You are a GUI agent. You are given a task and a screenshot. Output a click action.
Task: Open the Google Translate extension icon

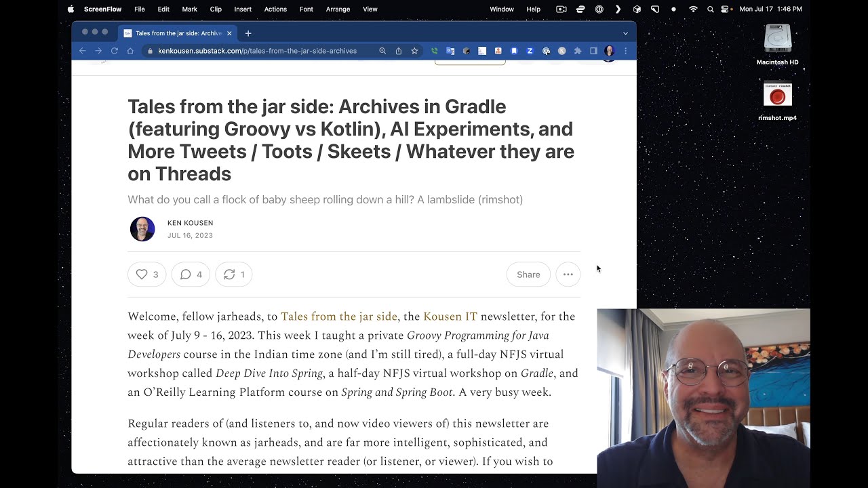pyautogui.click(x=450, y=51)
